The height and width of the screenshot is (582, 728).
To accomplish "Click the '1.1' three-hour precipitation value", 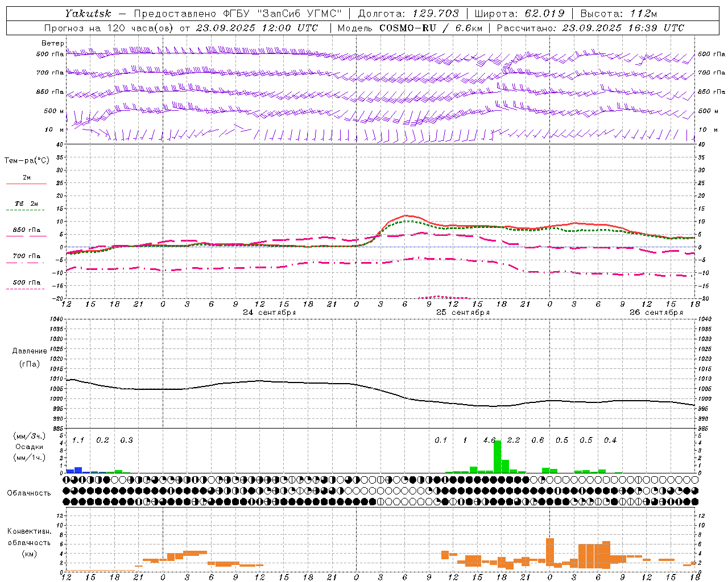I will click(x=78, y=440).
